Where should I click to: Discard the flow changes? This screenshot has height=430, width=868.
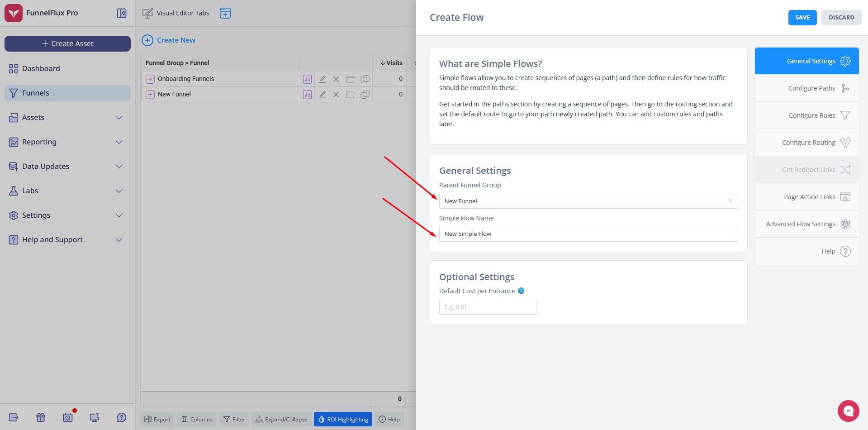pyautogui.click(x=841, y=18)
